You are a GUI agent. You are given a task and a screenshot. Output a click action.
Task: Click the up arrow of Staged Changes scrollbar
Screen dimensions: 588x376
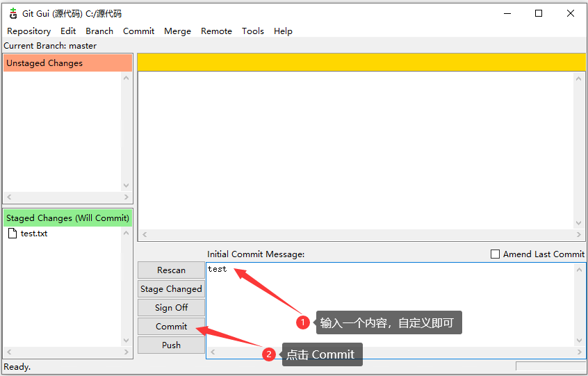[126, 233]
